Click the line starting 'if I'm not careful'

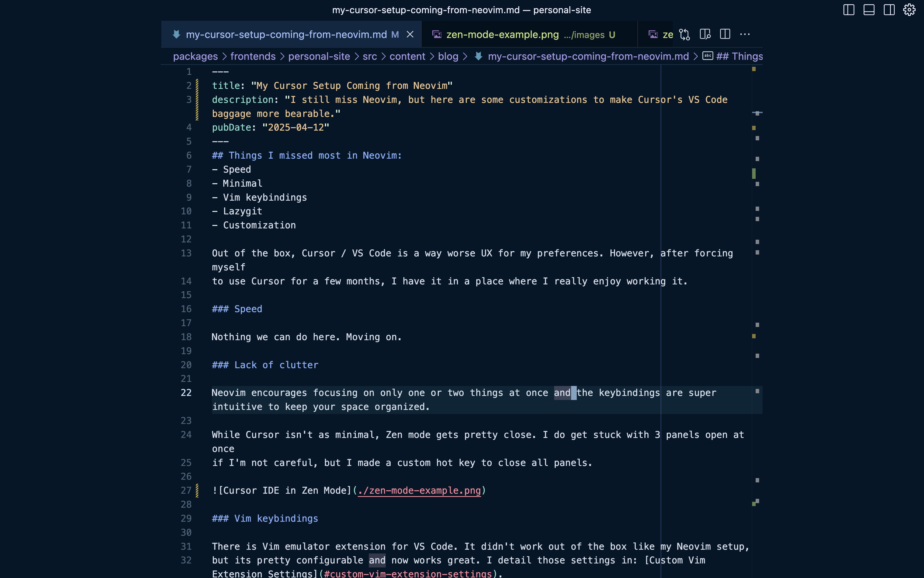(x=402, y=462)
